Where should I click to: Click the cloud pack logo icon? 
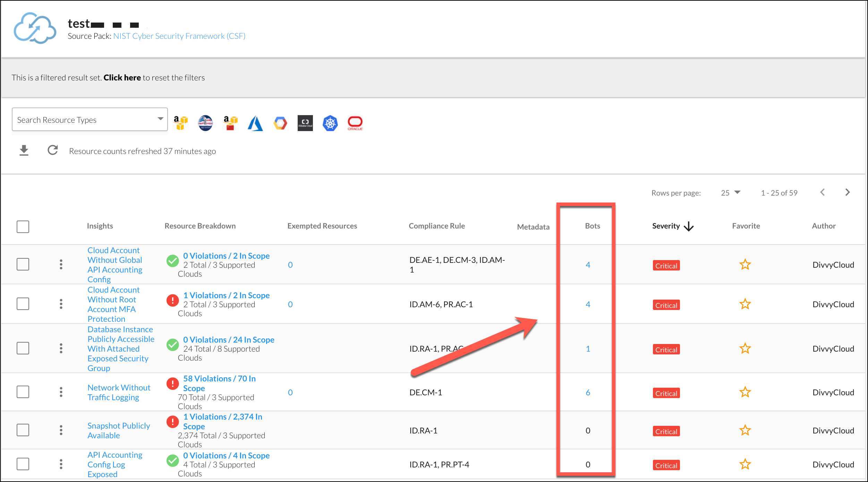[35, 28]
